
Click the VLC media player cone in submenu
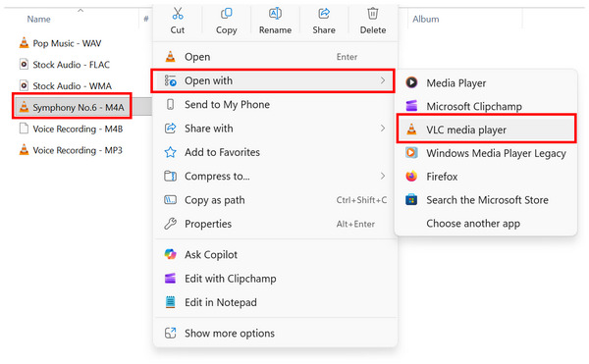(411, 130)
